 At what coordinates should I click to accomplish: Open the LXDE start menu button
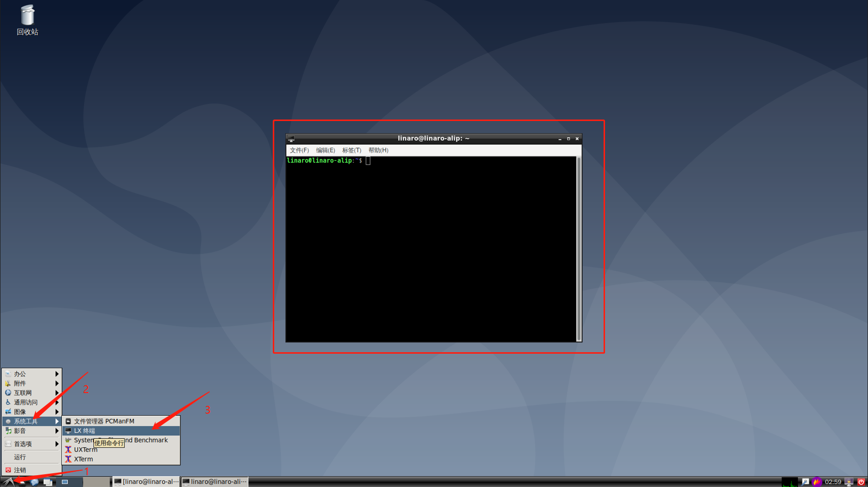[x=9, y=482]
